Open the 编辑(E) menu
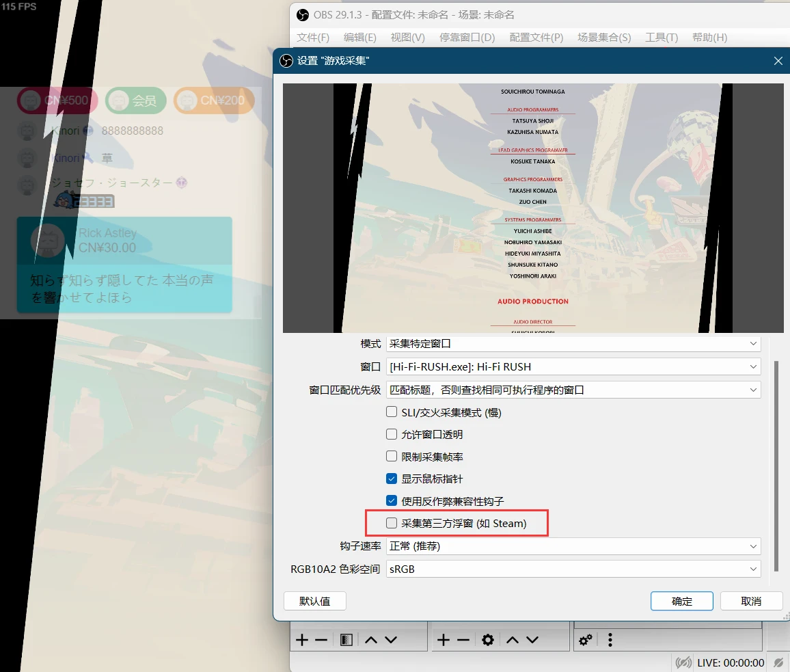Viewport: 790px width, 672px height. click(x=359, y=38)
